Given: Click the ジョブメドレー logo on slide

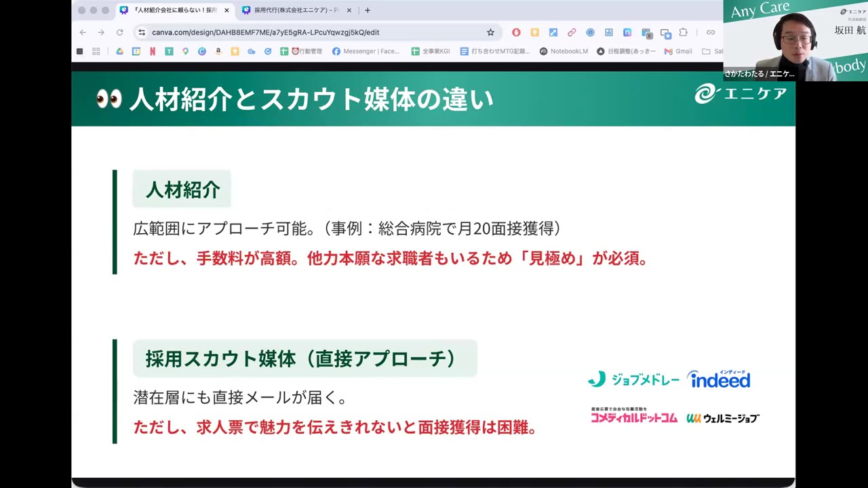Looking at the screenshot, I should (633, 380).
